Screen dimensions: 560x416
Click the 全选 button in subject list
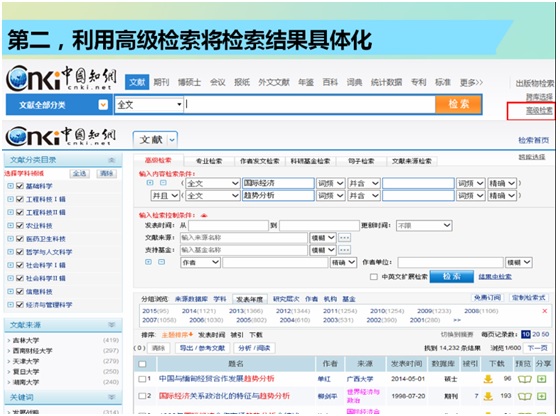[79, 174]
